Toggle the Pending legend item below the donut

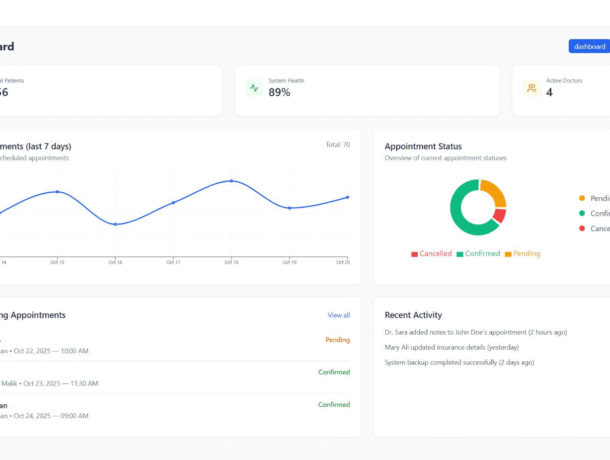click(x=522, y=254)
